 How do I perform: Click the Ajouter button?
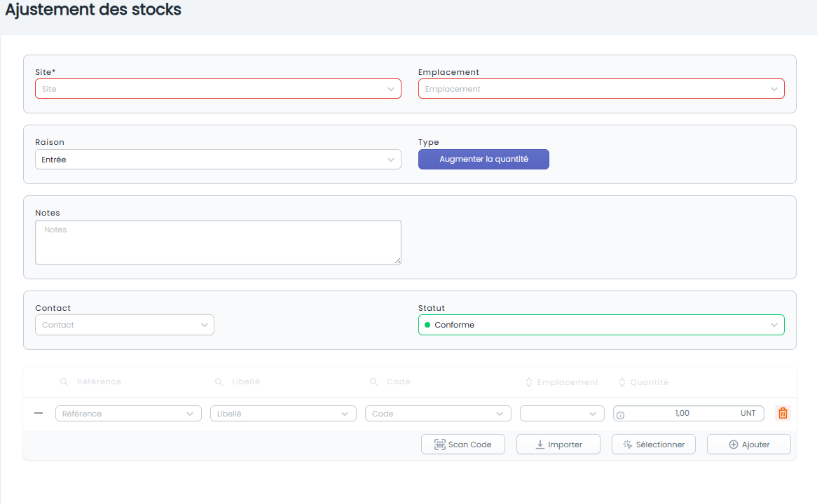(749, 444)
